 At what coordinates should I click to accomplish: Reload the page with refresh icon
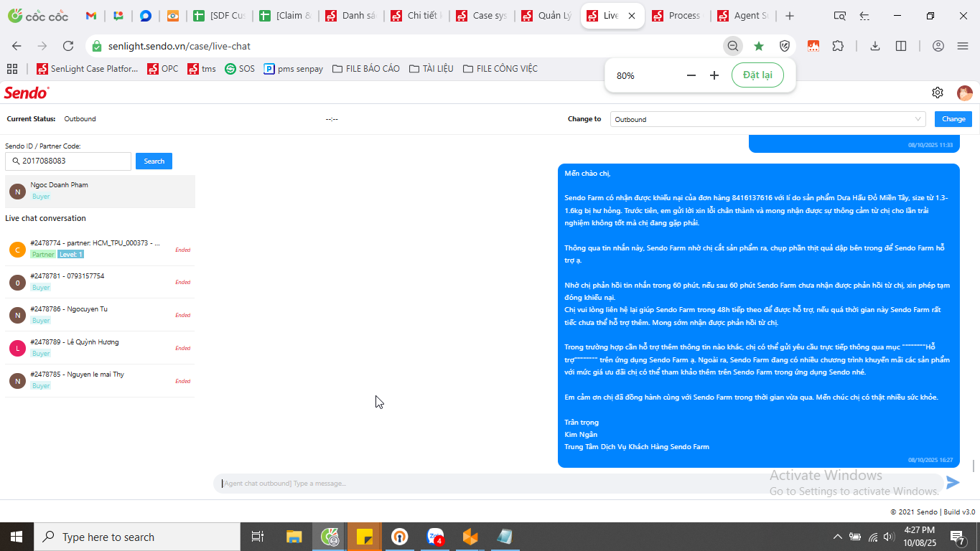[x=68, y=46]
